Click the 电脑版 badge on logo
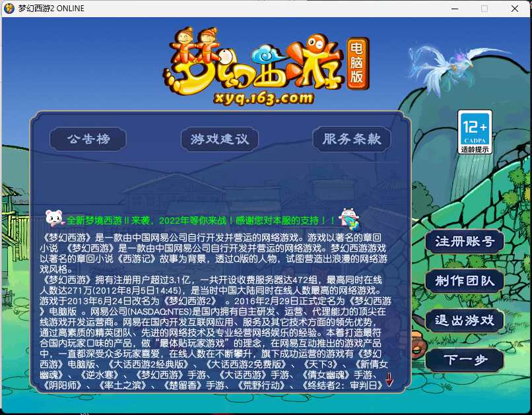This screenshot has width=532, height=415. coord(357,63)
